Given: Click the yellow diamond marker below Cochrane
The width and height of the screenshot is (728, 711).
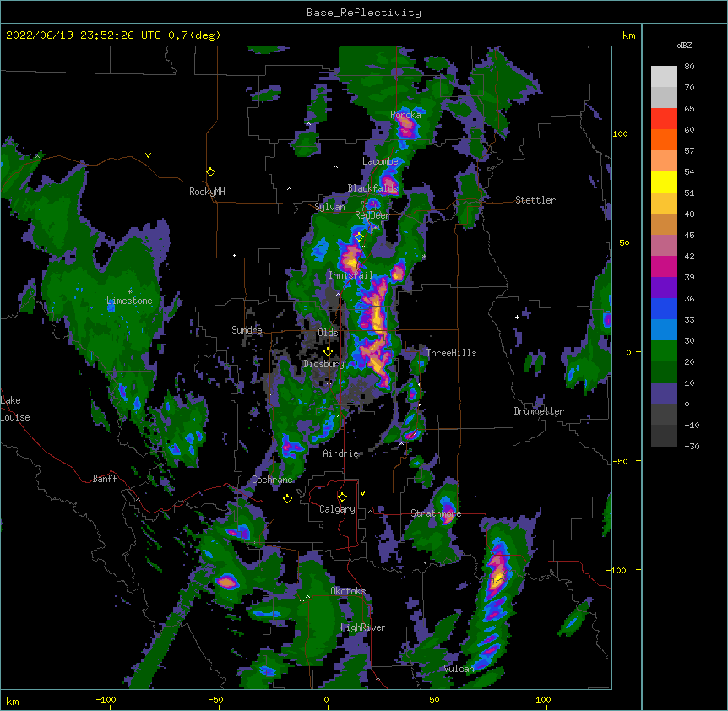Looking at the screenshot, I should 287,498.
